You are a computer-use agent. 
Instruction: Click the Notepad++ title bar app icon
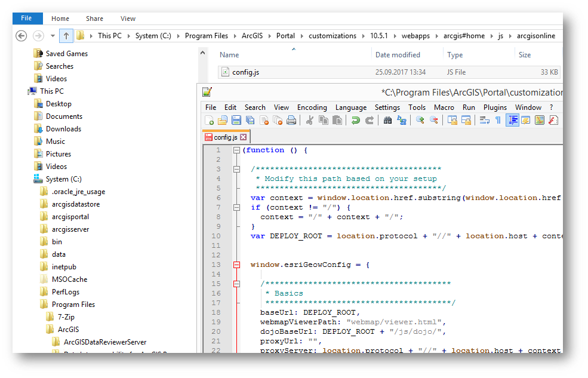(207, 92)
